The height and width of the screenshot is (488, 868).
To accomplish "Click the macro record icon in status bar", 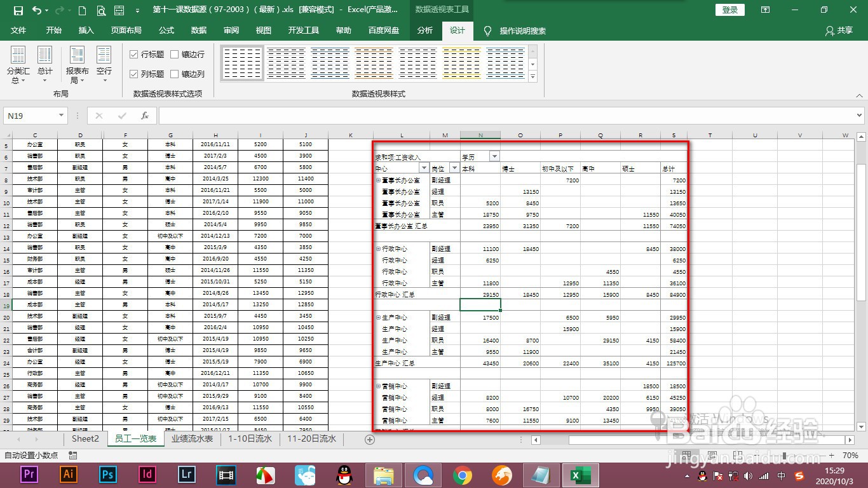I will click(x=73, y=456).
